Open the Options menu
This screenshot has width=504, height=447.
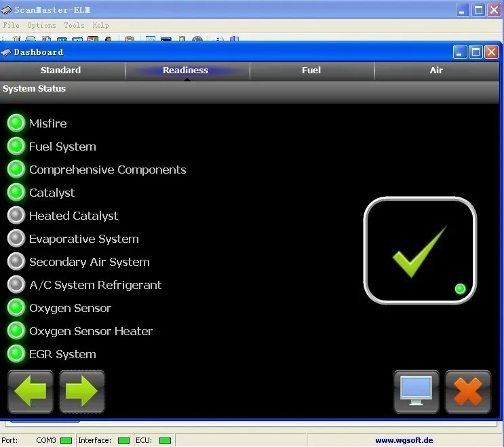41,25
